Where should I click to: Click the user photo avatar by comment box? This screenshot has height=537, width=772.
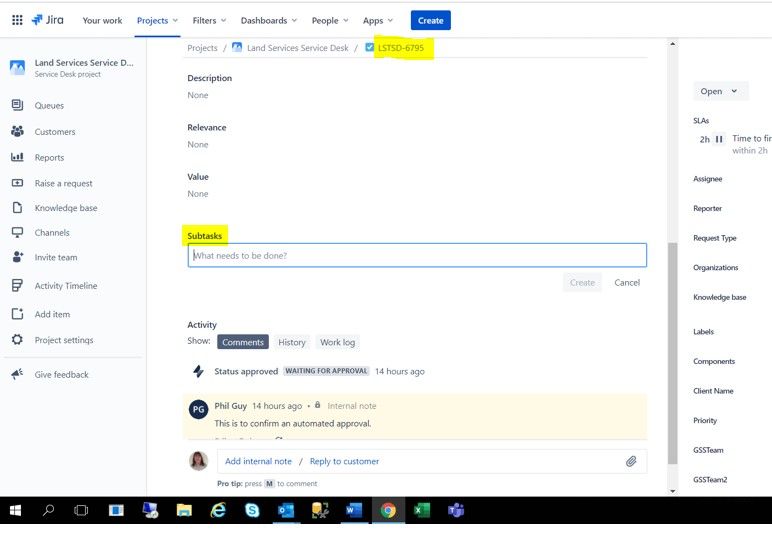pos(198,461)
